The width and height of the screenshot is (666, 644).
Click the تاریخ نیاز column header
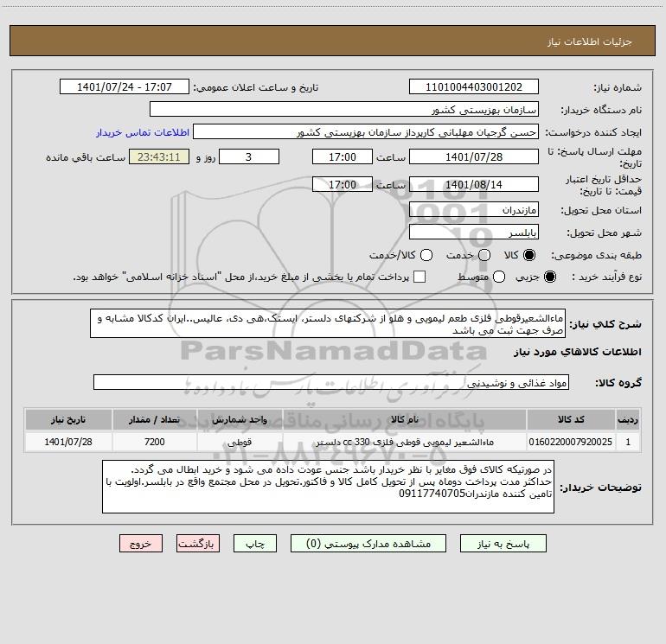click(68, 419)
